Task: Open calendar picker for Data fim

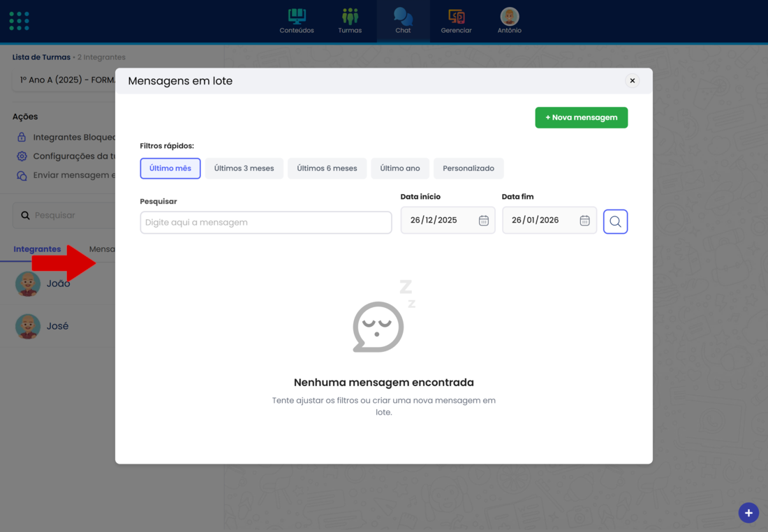Action: pos(584,221)
